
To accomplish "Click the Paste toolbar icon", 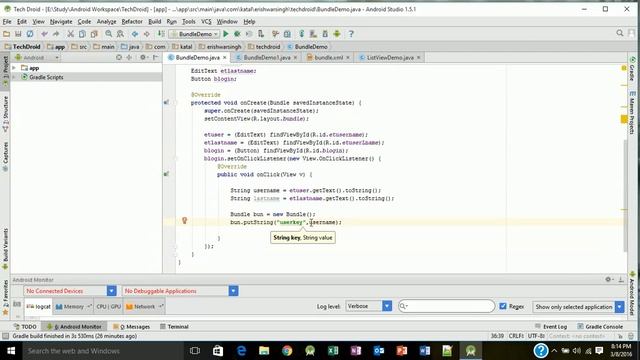I will point(94,34).
